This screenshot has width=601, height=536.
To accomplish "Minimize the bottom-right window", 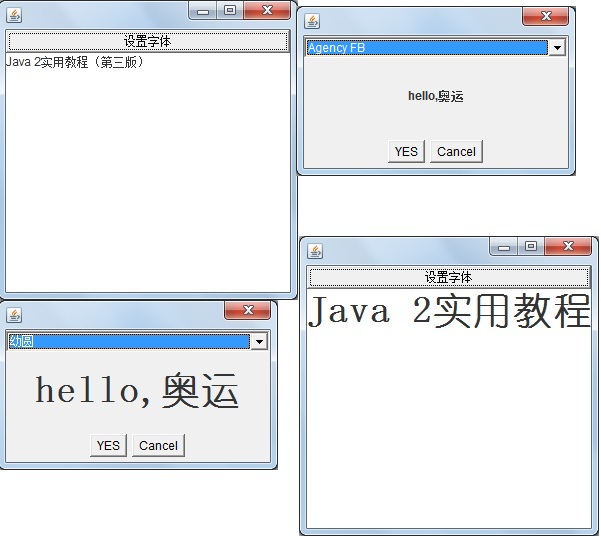I will coord(504,247).
